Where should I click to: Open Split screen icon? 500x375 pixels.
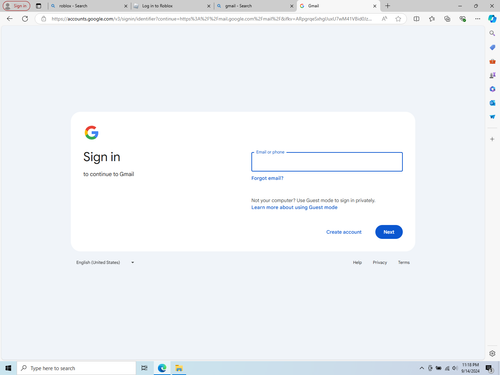pyautogui.click(x=417, y=19)
